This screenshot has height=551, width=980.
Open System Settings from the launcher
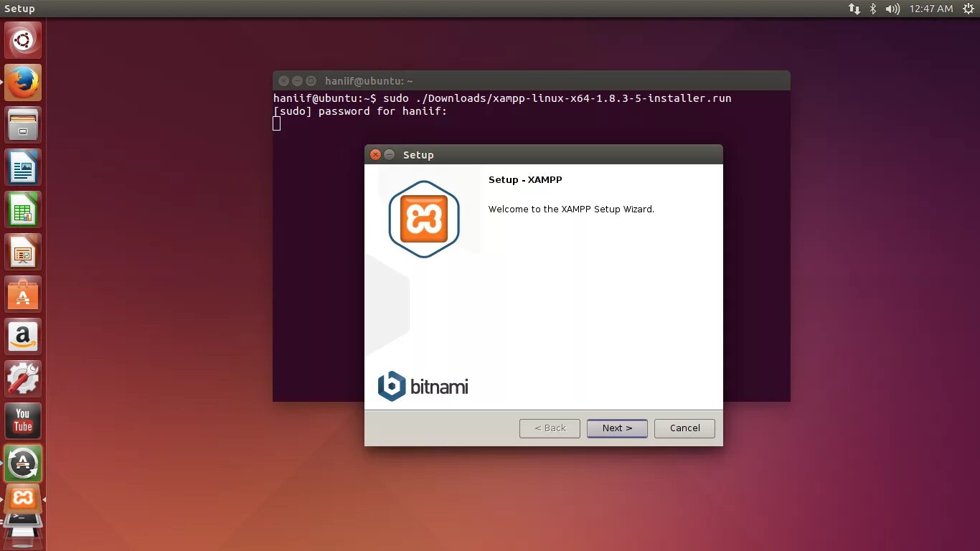coord(23,379)
